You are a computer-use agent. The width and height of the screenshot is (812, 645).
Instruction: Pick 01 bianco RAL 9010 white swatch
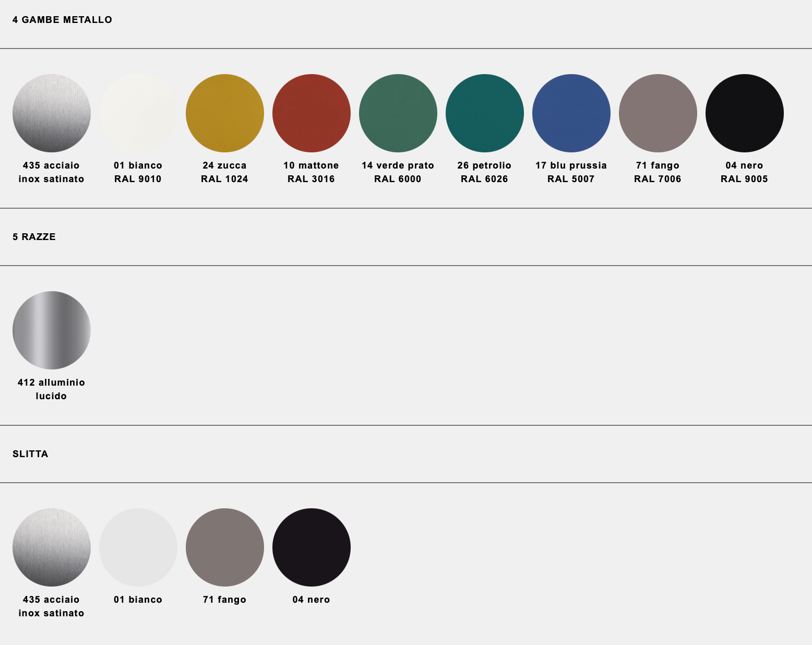pyautogui.click(x=138, y=113)
